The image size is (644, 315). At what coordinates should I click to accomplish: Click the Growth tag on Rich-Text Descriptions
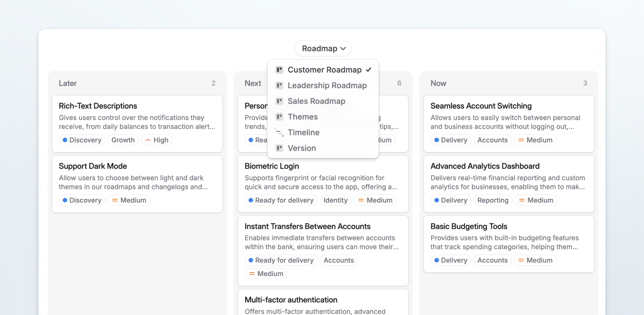123,140
